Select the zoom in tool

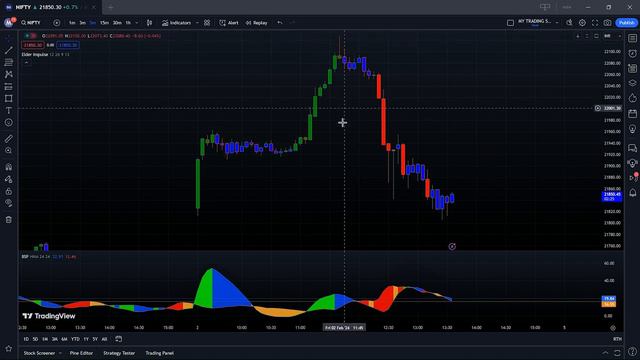pos(9,151)
